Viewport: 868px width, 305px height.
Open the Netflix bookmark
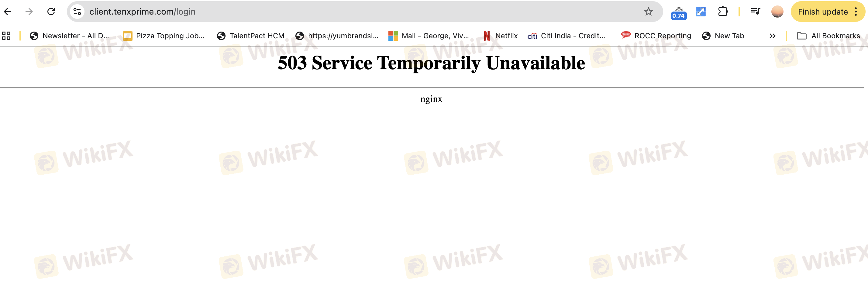coord(500,36)
